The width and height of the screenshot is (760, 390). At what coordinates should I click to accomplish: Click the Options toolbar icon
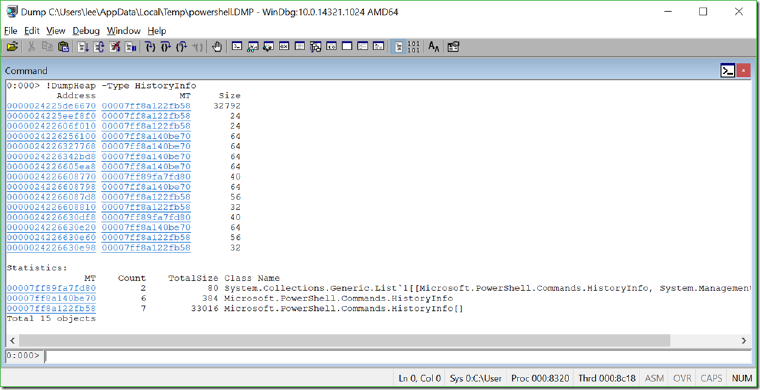(453, 47)
